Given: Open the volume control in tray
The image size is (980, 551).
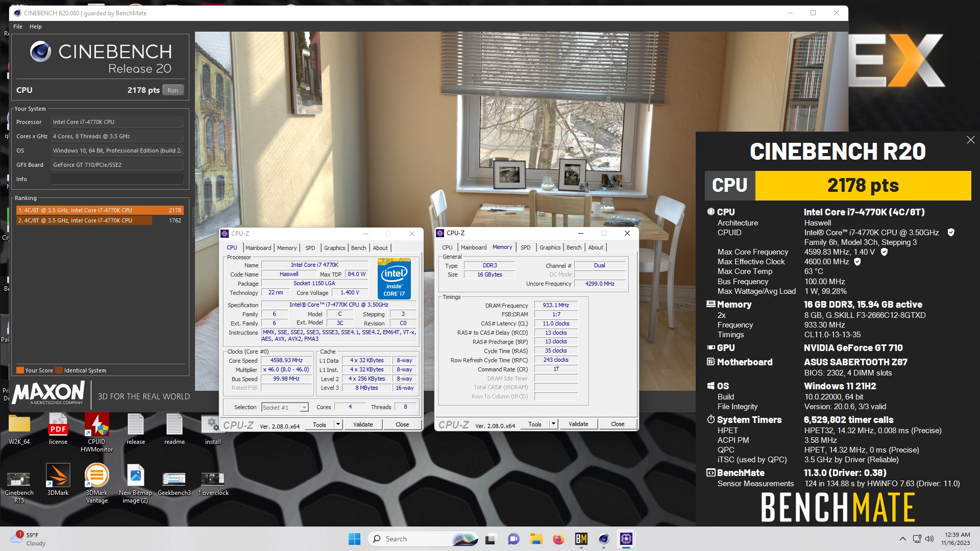Looking at the screenshot, I should pyautogui.click(x=929, y=539).
